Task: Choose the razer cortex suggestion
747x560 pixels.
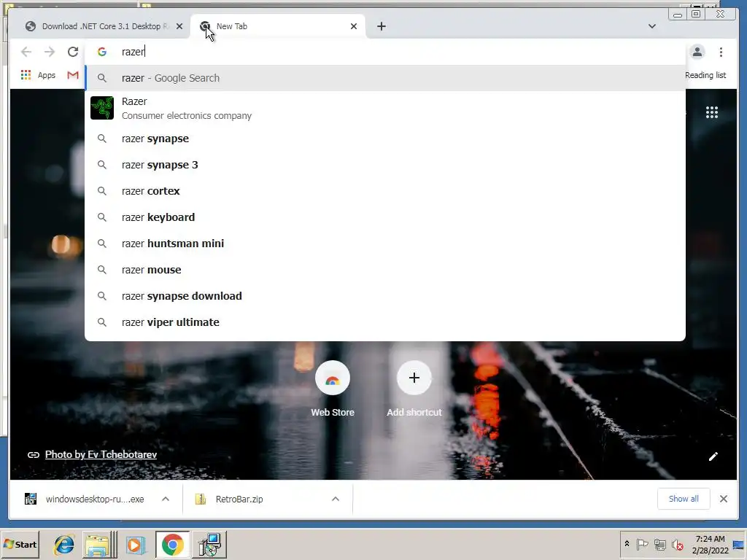Action: point(385,191)
